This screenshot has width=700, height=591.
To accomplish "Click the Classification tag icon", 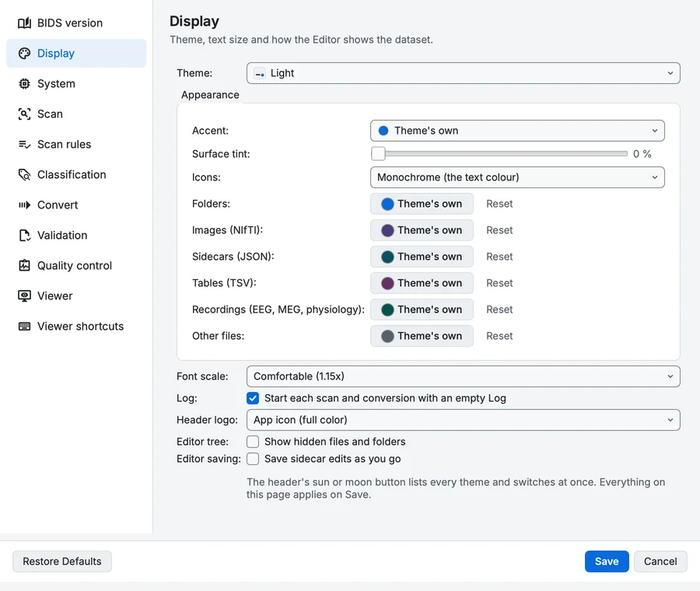I will 25,174.
